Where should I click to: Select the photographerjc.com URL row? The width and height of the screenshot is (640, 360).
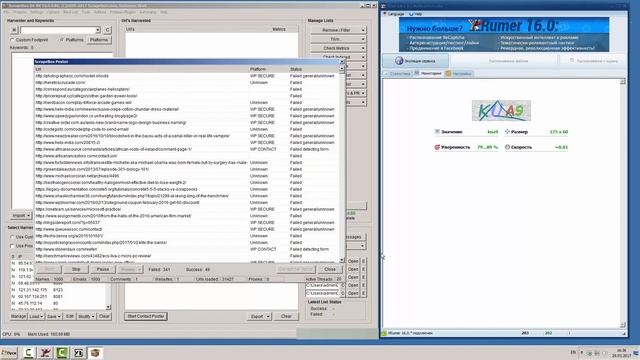click(x=187, y=76)
